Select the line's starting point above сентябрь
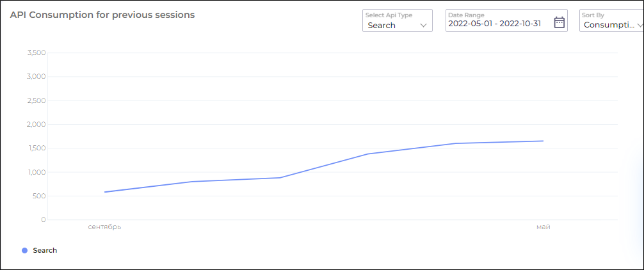 104,192
